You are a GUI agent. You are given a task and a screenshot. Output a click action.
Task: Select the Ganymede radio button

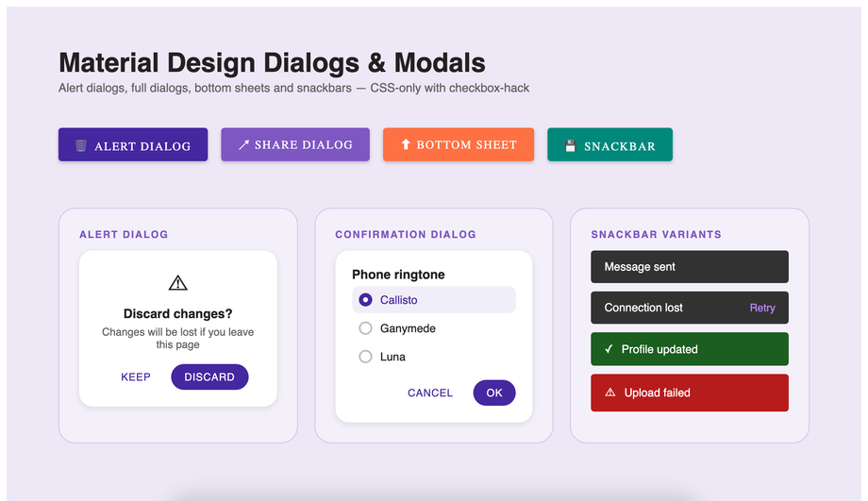click(x=365, y=328)
